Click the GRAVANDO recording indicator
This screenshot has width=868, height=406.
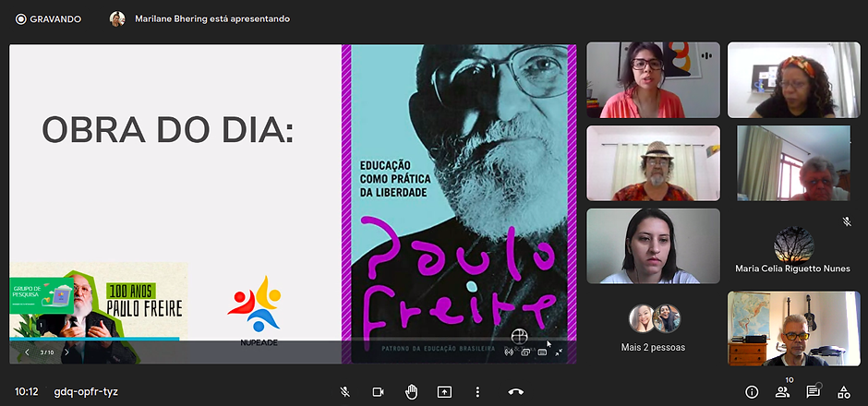48,18
